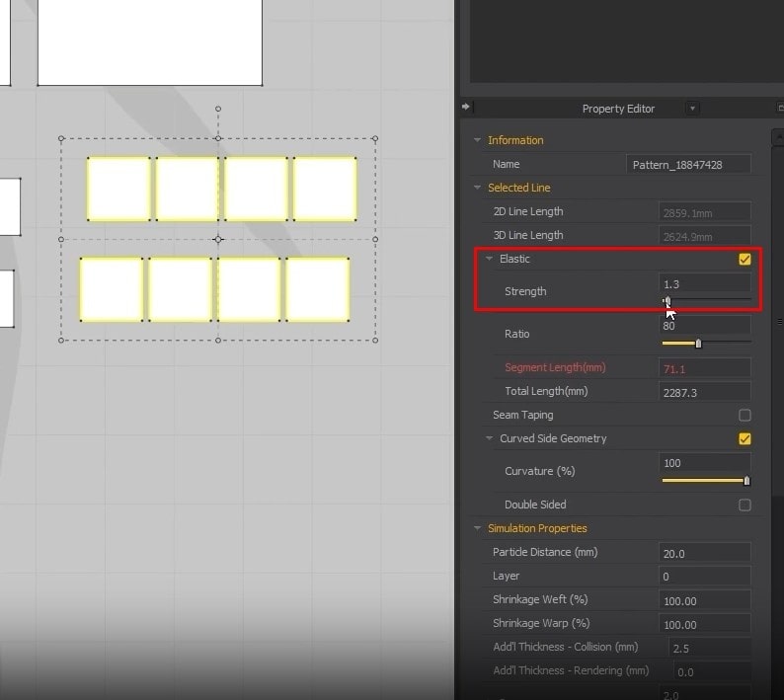The image size is (784, 700).
Task: Select the bottom-right square pattern piece
Action: coord(318,289)
